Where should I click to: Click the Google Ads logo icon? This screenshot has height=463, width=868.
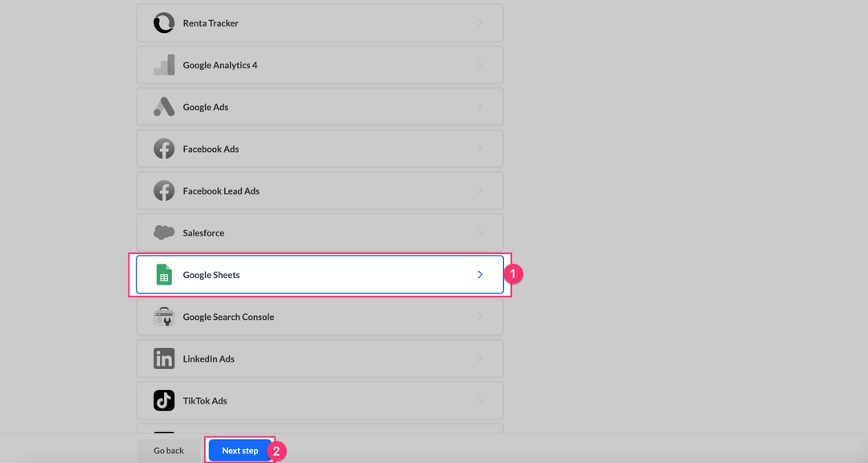(x=164, y=107)
